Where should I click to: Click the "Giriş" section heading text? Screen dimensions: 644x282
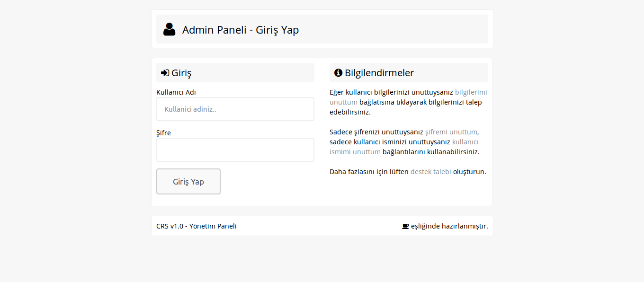(181, 73)
